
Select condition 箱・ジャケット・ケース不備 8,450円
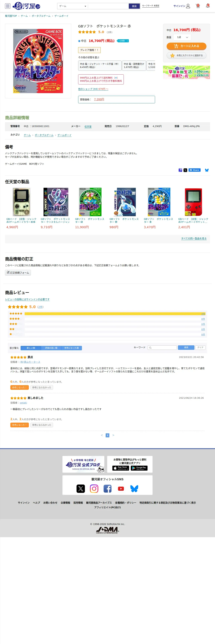pos(100,66)
